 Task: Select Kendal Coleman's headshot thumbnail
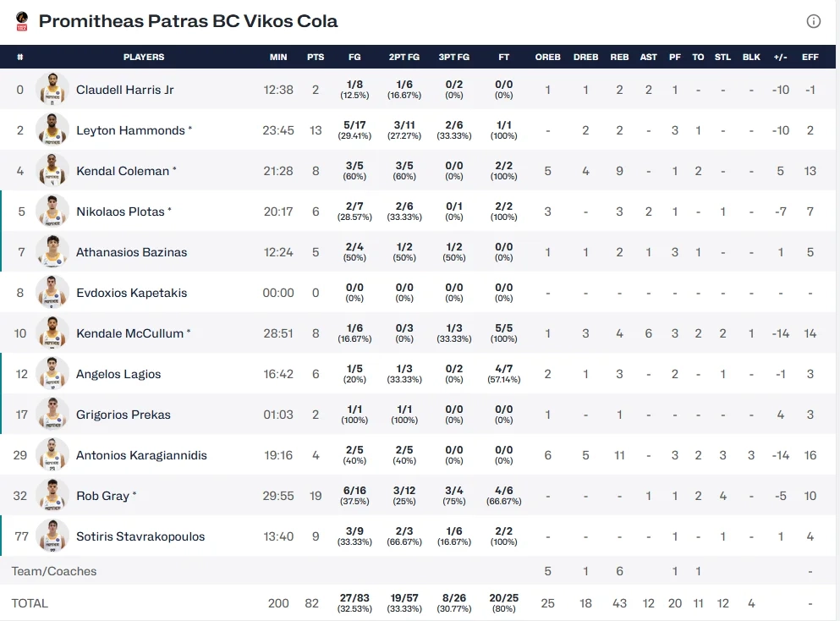coord(52,171)
